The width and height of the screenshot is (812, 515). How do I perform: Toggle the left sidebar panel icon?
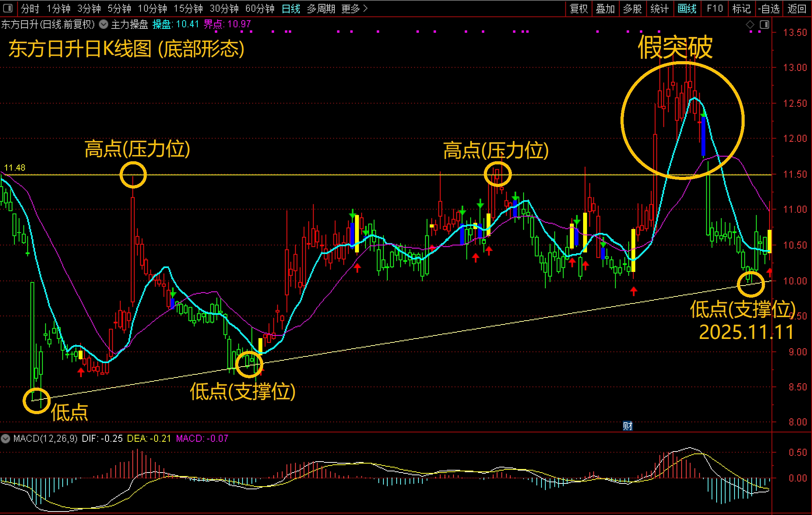click(x=7, y=8)
